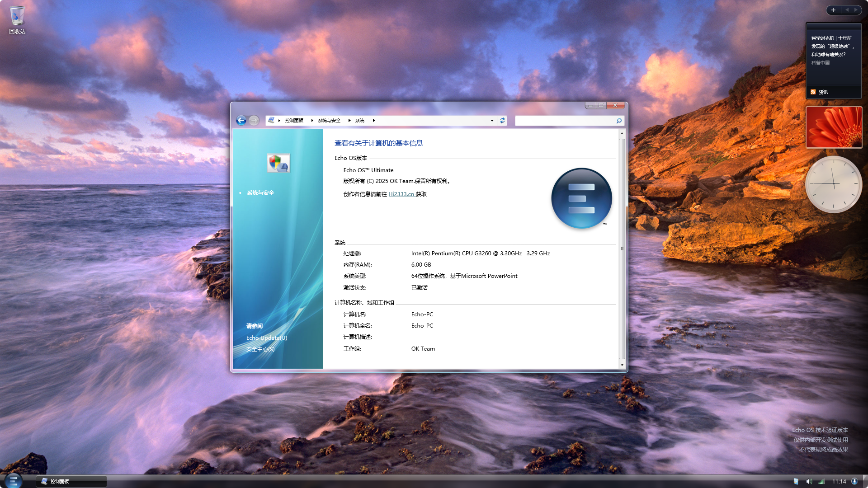Screen dimensions: 868x488
Task: Open the Hi2333.cn link
Action: tap(401, 194)
